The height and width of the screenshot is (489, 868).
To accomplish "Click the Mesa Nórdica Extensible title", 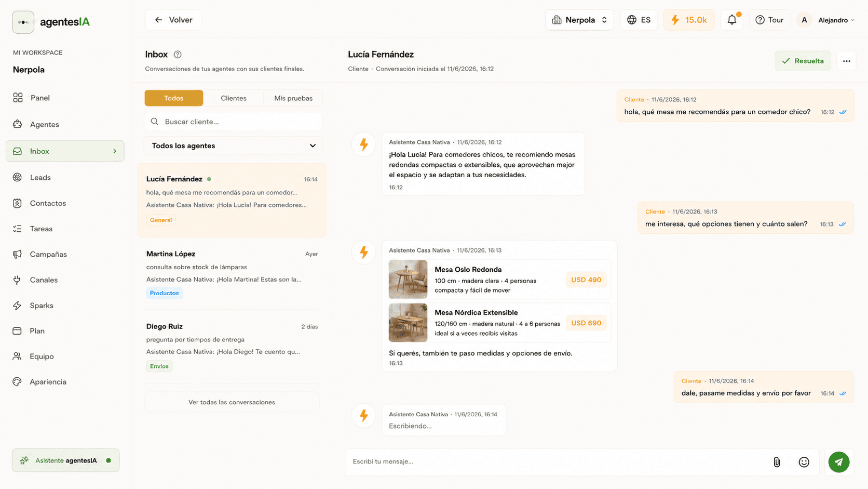I will click(x=476, y=313).
